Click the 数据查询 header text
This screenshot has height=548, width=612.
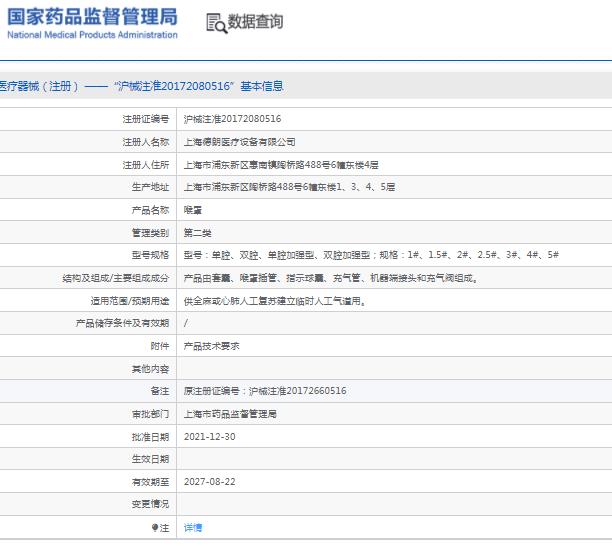coord(255,22)
